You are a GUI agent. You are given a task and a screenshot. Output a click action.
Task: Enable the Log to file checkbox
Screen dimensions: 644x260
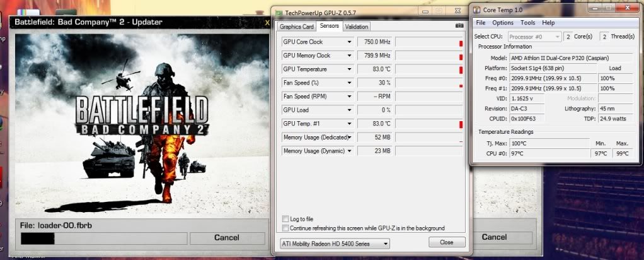point(286,219)
